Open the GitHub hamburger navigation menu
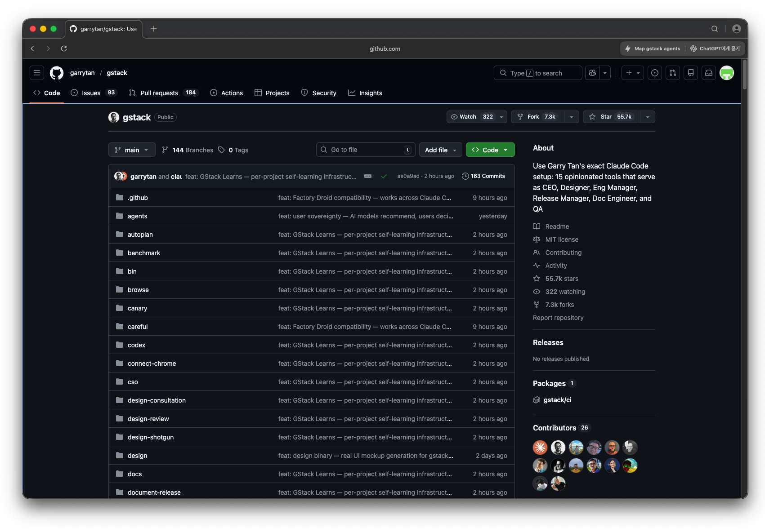 tap(37, 73)
